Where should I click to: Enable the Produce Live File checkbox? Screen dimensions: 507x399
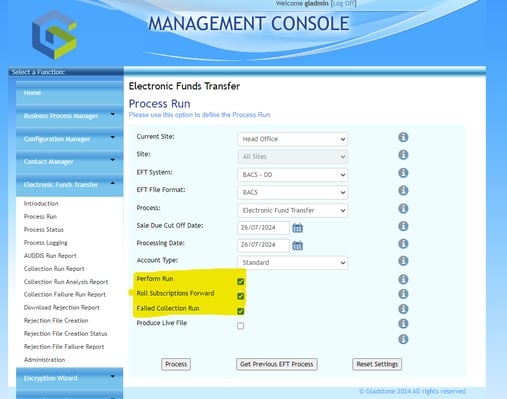coord(240,326)
